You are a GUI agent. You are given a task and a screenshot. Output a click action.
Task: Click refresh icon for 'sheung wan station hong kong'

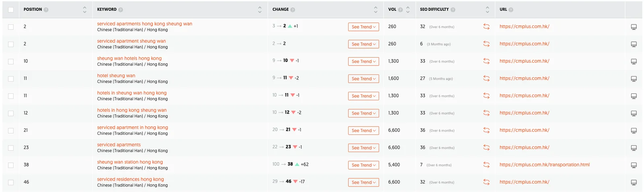[486, 165]
